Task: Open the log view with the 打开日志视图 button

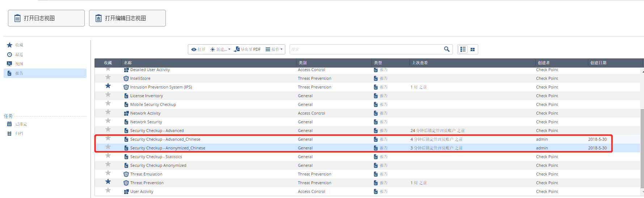Action: click(46, 18)
